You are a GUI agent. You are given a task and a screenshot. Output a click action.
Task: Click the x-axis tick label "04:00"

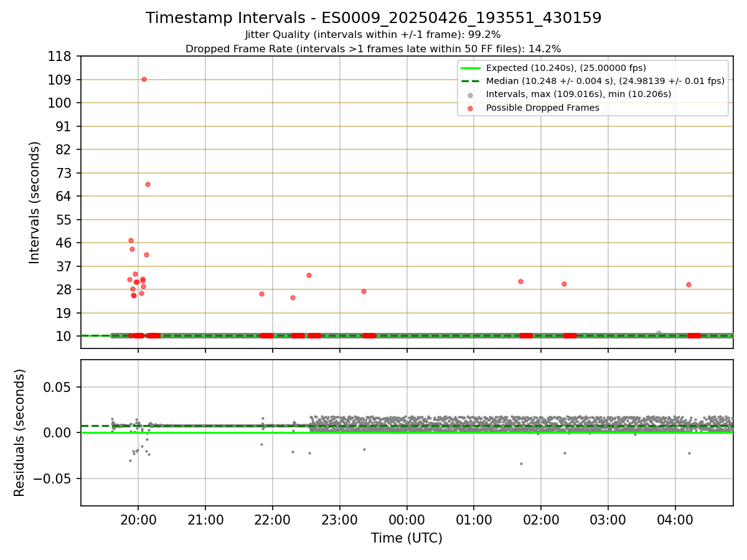tap(675, 520)
